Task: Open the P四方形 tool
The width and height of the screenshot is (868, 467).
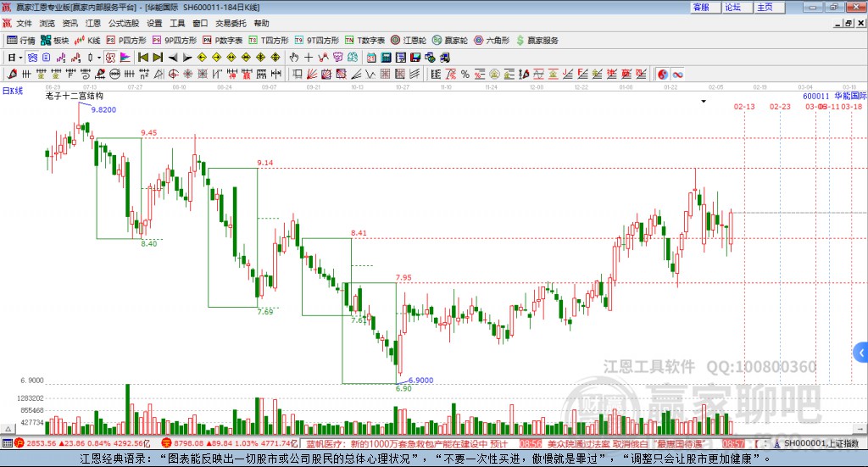Action: [126, 41]
